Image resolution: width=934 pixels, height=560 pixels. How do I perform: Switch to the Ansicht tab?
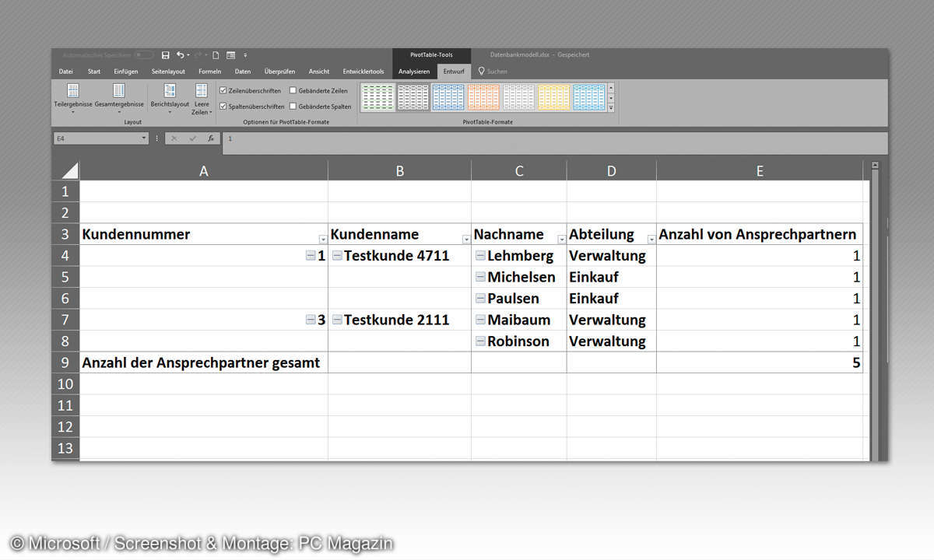coord(319,72)
